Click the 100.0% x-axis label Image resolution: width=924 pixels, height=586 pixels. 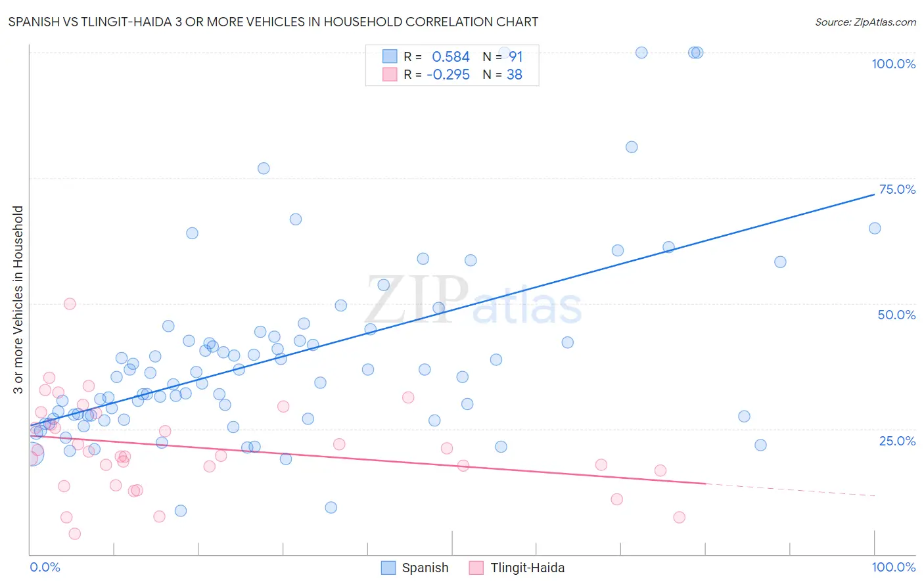tap(893, 567)
